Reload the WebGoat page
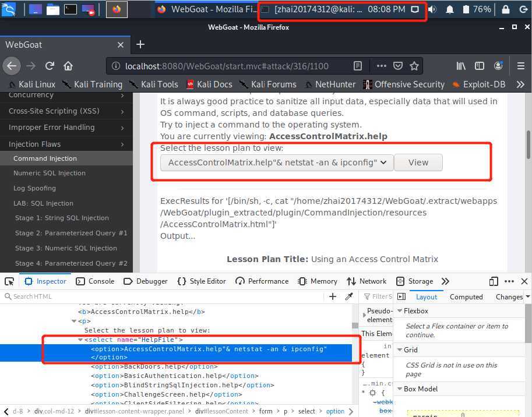Image resolution: width=532 pixels, height=417 pixels. pos(50,66)
